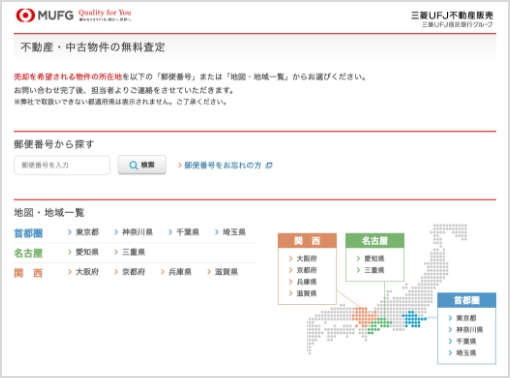510x378 pixels.
Task: Select 大阪府 in the 関西 list row
Action: tap(87, 272)
